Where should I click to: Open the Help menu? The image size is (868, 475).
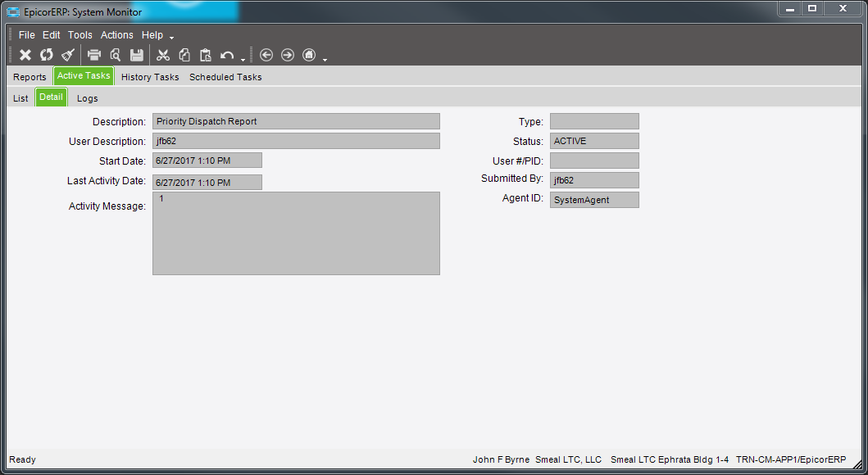(x=152, y=35)
